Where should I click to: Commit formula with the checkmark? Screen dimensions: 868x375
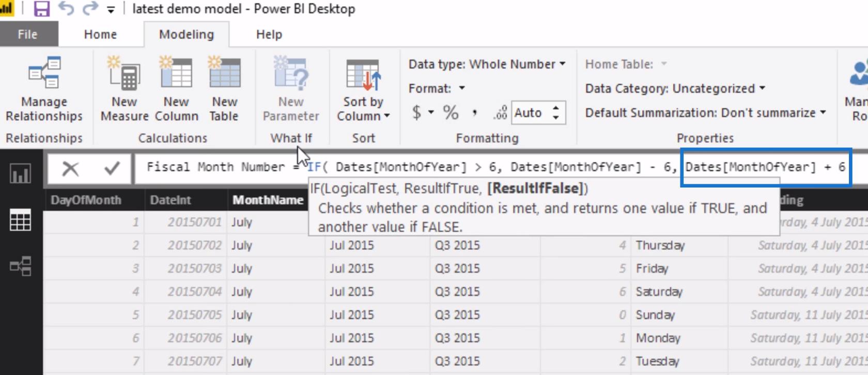pos(112,168)
